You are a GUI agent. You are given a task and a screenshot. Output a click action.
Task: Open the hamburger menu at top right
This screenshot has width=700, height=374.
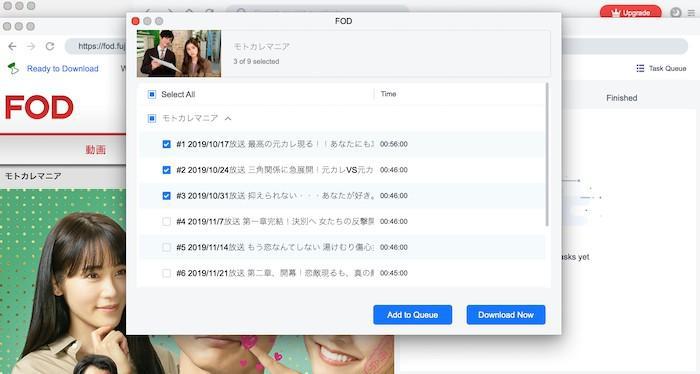pyautogui.click(x=691, y=13)
